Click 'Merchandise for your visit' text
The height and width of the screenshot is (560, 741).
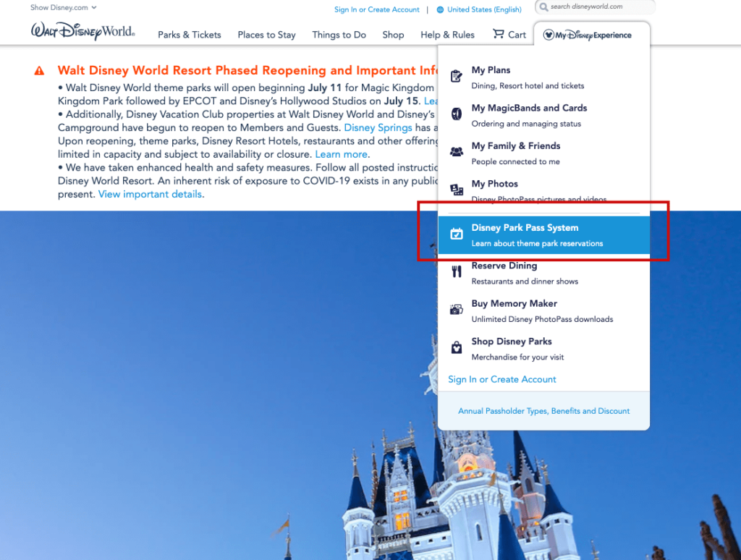coord(518,357)
